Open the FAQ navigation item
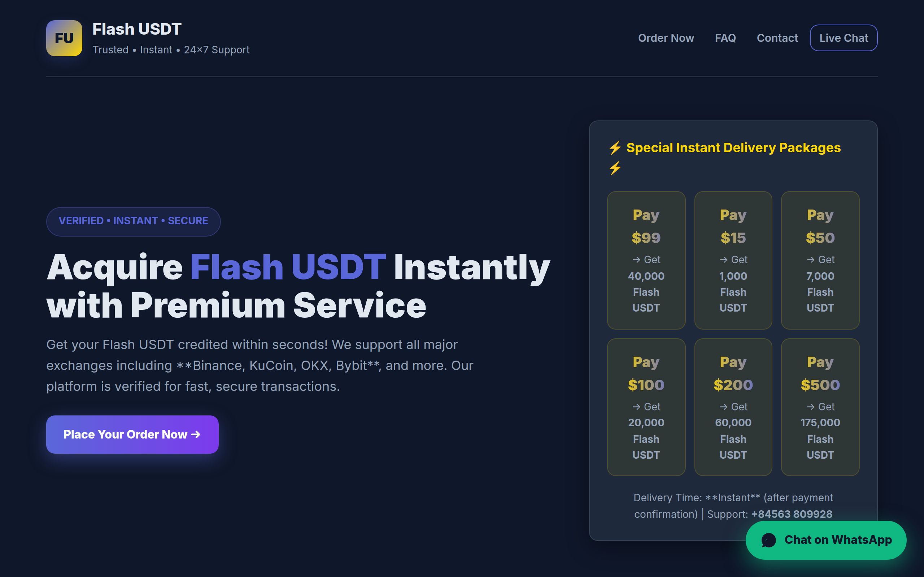Viewport: 924px width, 577px height. pyautogui.click(x=725, y=38)
